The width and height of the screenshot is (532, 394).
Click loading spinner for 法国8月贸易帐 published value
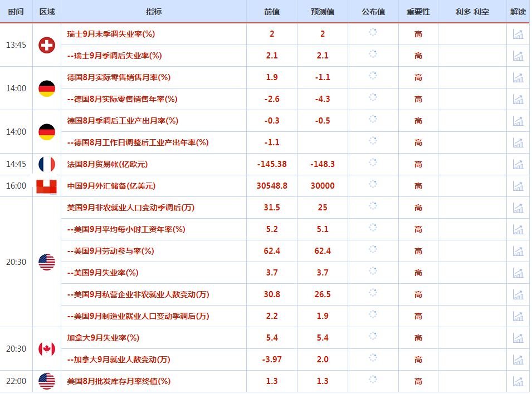[x=373, y=164]
